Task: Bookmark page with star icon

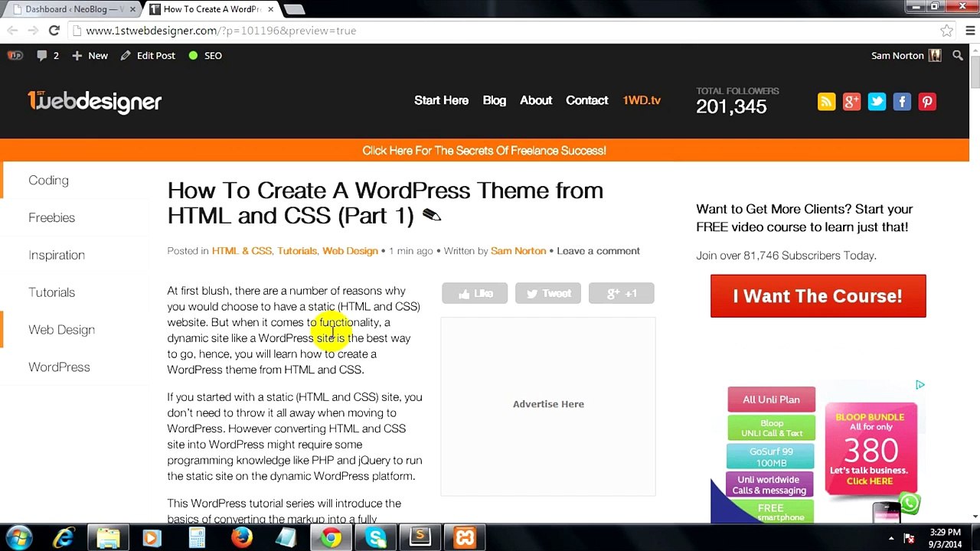Action: (x=947, y=31)
